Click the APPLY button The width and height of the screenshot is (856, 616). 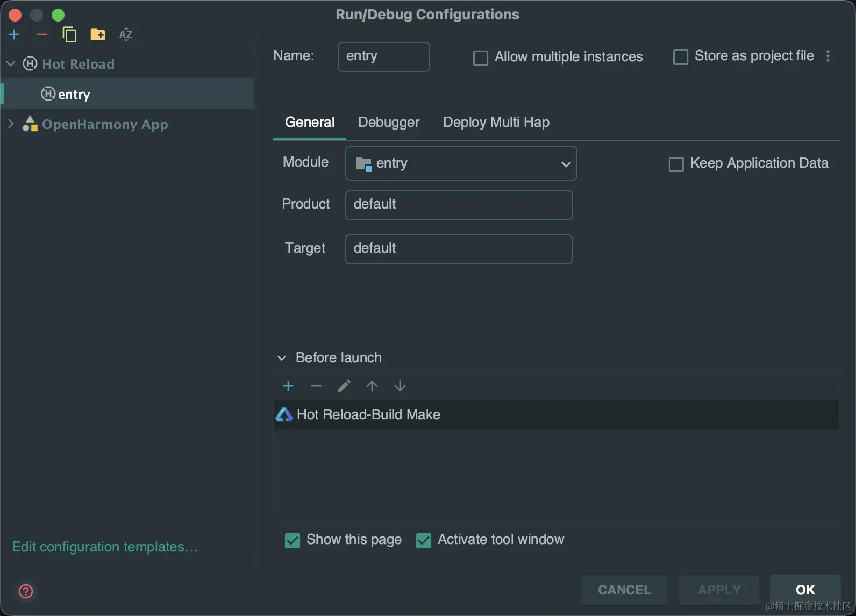click(719, 590)
